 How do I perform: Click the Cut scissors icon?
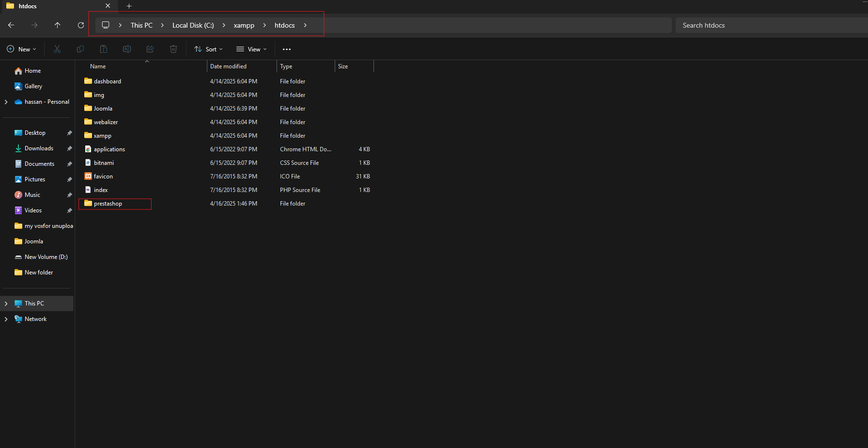(57, 49)
